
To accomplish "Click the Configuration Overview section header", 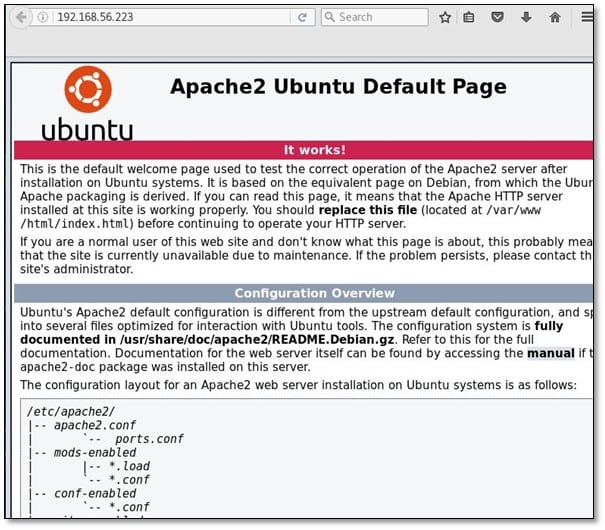I will pos(314,293).
